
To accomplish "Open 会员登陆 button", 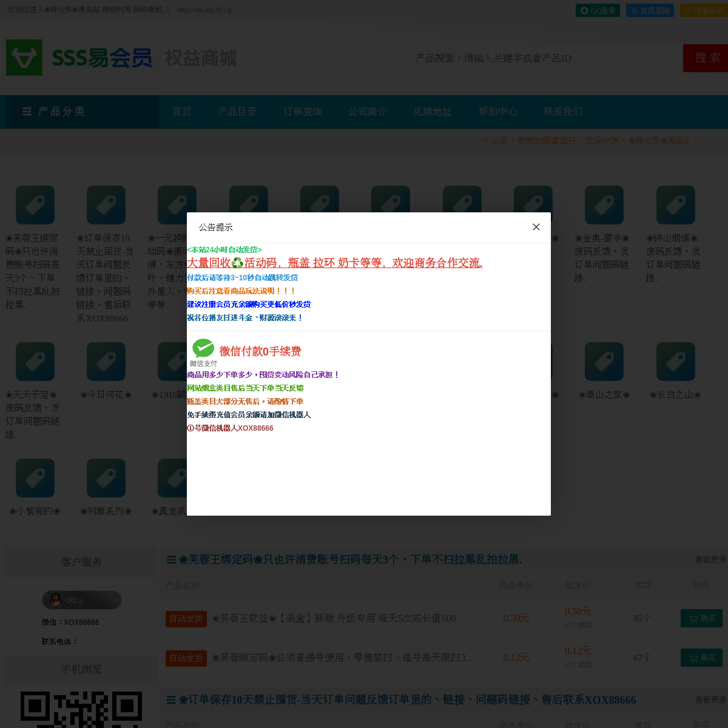I will point(650,10).
